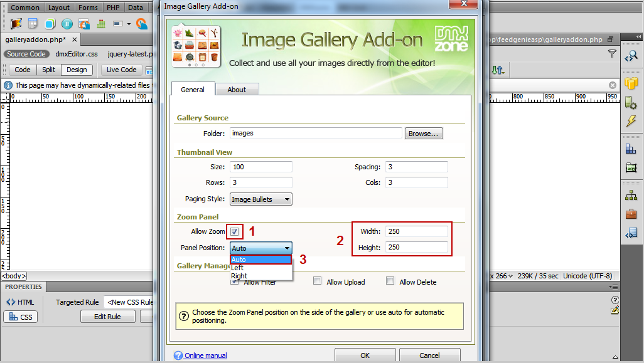644x363 pixels.
Task: Click the orange ring hand icon
Action: [142, 24]
